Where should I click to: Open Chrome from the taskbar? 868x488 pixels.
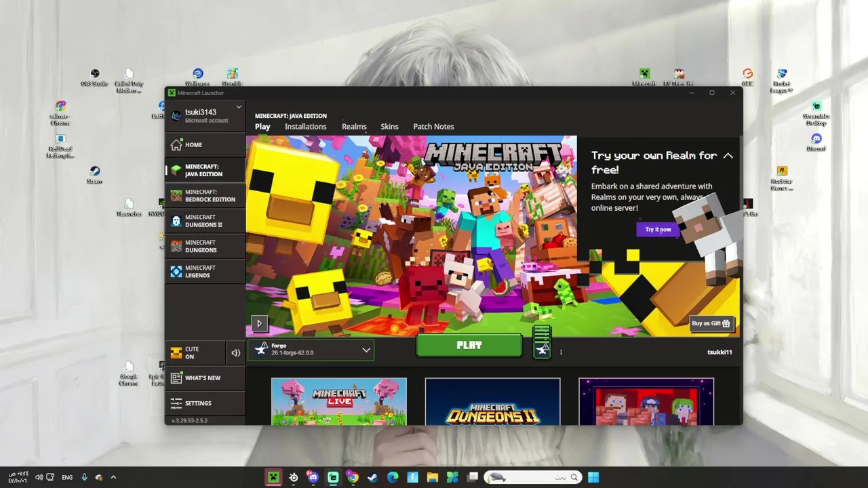click(353, 477)
